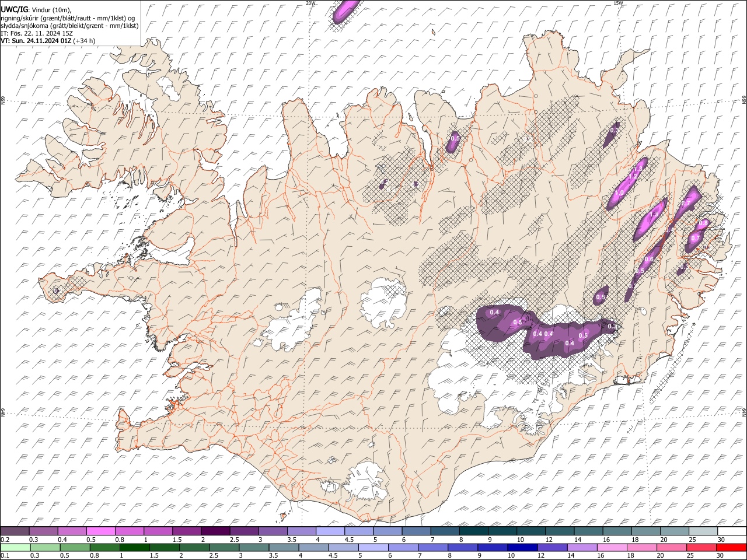This screenshot has width=747, height=560.
Task: Select the light purple 14 rain-scale swatch
Action: click(x=582, y=547)
